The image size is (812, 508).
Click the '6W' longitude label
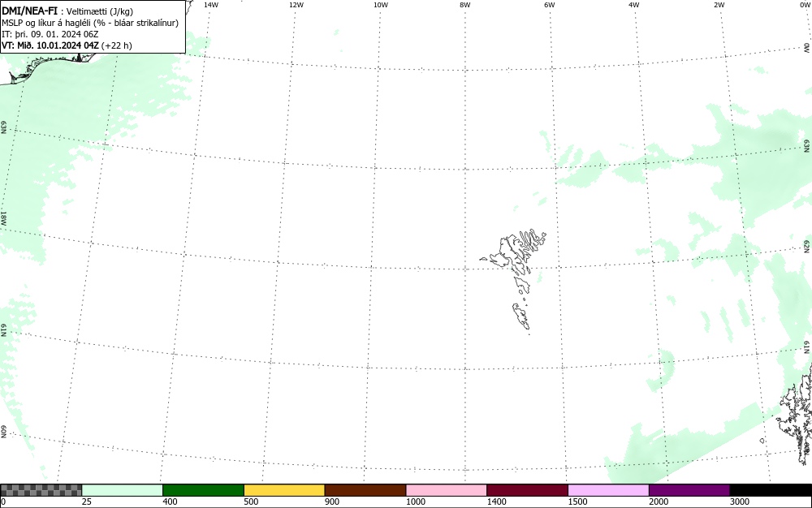[550, 5]
